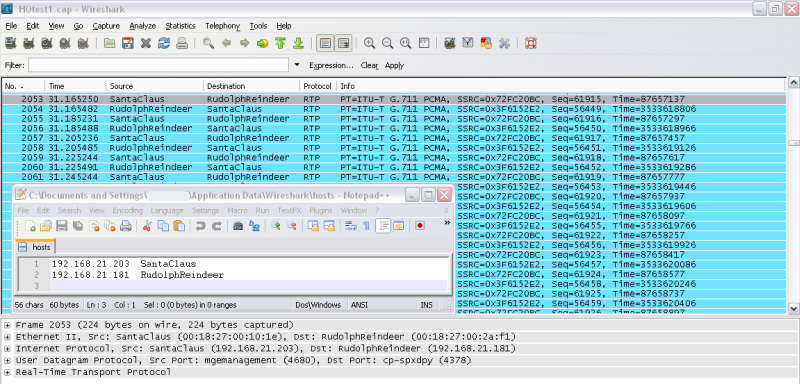
Task: Stop the running capture in Wireshark toolbar
Action: 65,43
